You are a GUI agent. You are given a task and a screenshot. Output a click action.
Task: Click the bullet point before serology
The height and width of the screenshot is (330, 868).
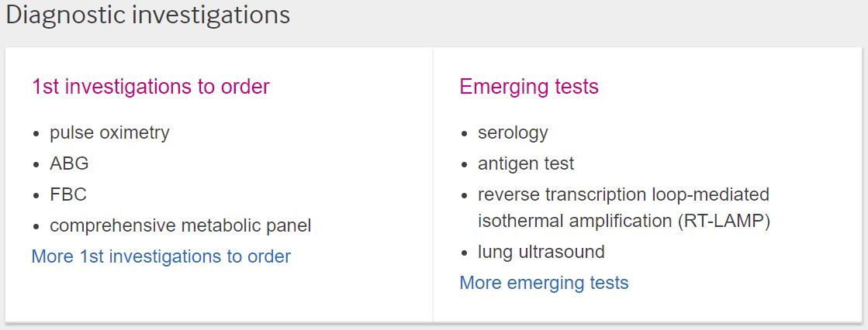point(465,134)
